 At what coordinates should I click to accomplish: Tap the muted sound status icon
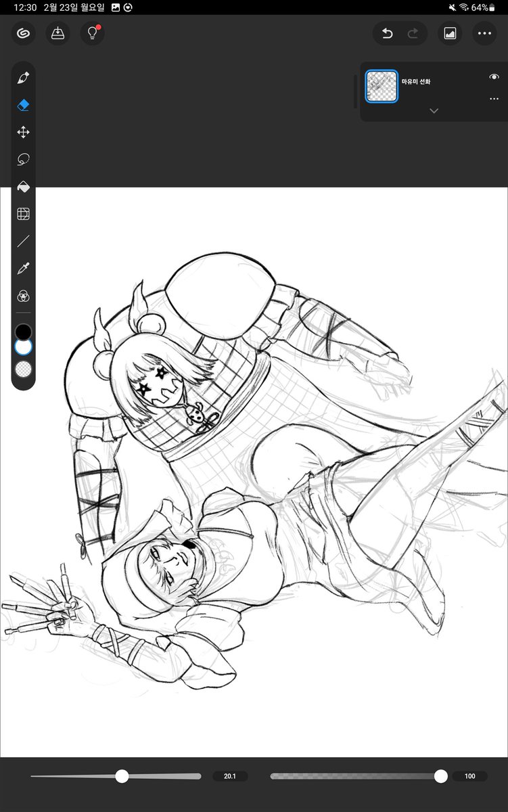(x=452, y=7)
